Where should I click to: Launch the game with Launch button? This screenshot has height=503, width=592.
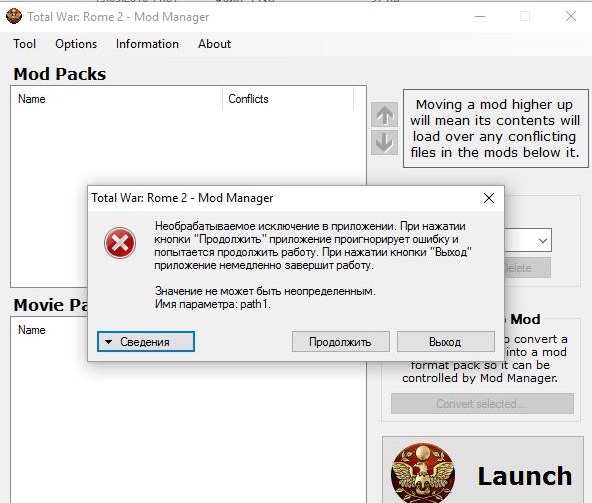[x=483, y=471]
